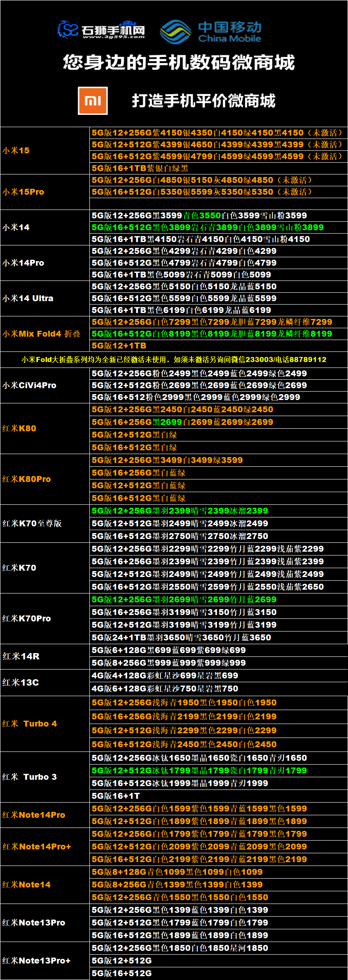Click the row 5G版6+128G黑699蓝699紫699绿699
This screenshot has width=348, height=980.
point(219,650)
